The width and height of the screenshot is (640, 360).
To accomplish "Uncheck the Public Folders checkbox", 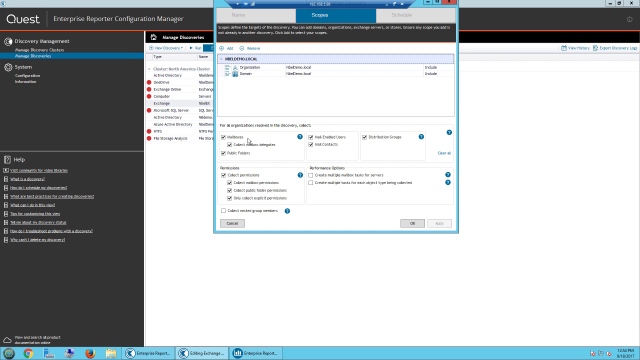I will [223, 153].
